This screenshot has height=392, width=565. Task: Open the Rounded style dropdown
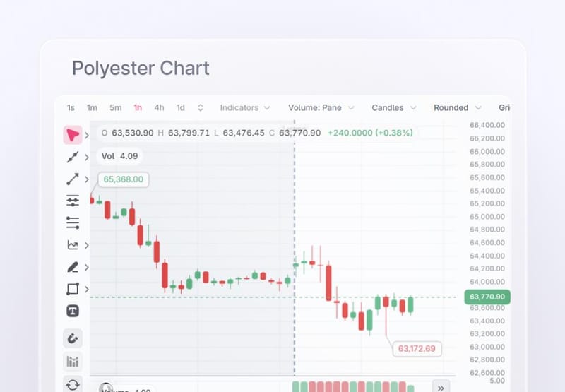point(457,108)
